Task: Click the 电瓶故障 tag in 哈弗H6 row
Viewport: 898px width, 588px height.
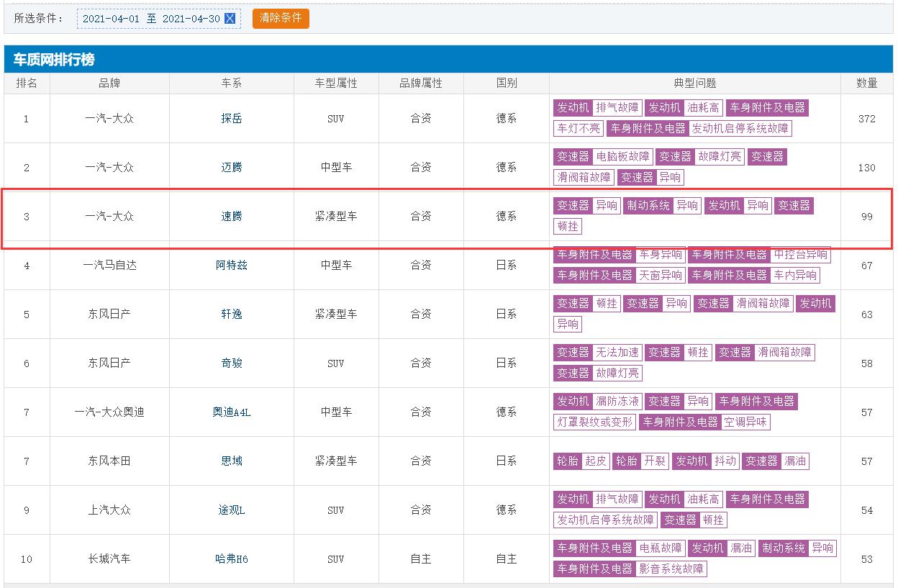Action: 661,548
